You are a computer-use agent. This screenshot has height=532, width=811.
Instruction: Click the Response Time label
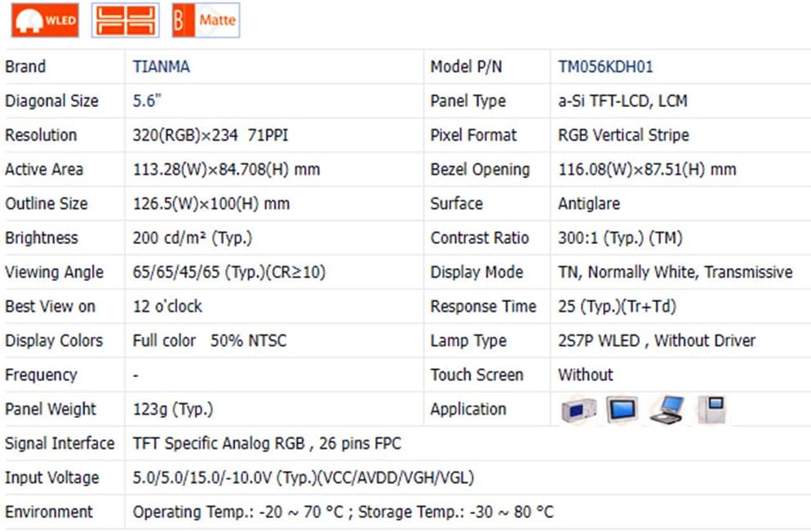click(483, 306)
